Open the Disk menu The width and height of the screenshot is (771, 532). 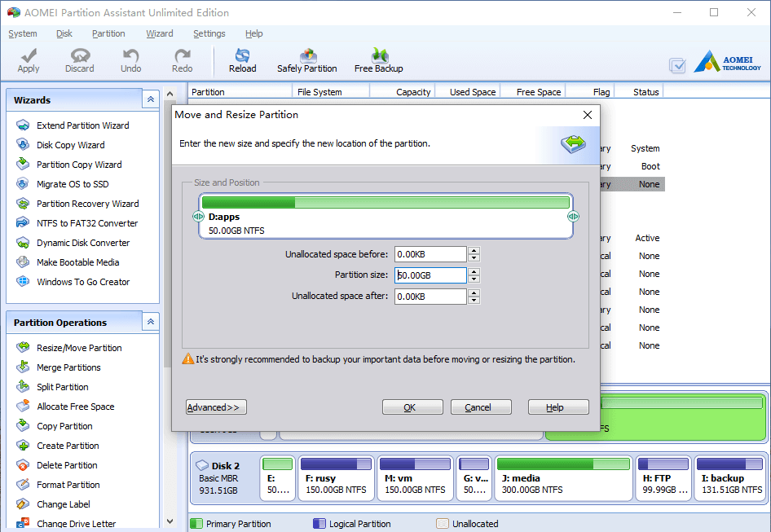(x=64, y=33)
